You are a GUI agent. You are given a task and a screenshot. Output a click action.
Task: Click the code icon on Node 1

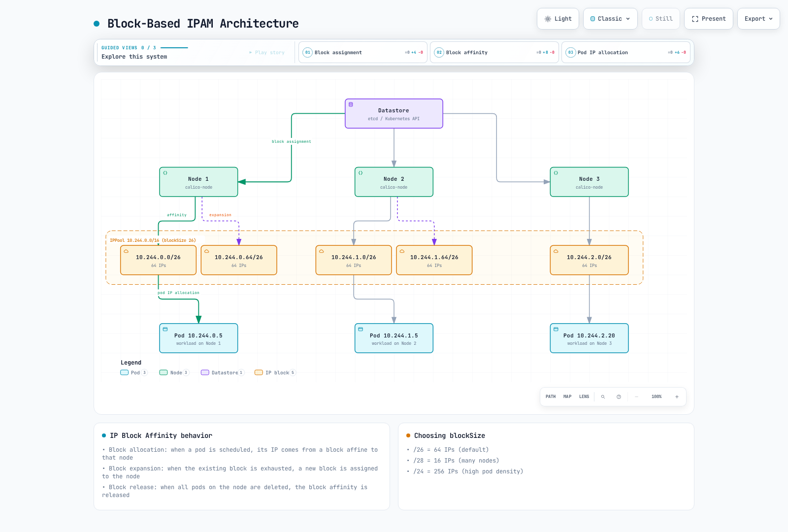pyautogui.click(x=165, y=173)
